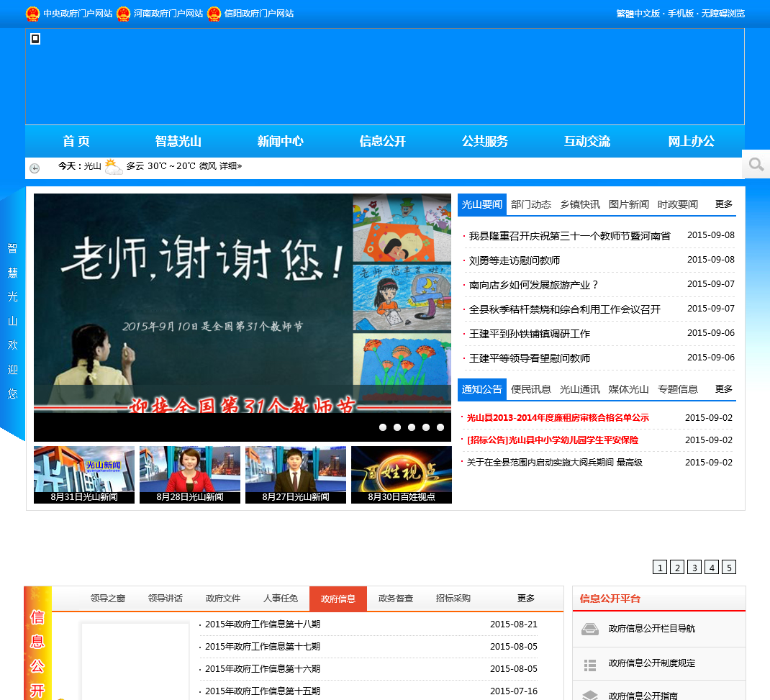Open 全县秋季秸秆禁烧 meeting news
Viewport: 770px width, 700px height.
pyautogui.click(x=565, y=310)
